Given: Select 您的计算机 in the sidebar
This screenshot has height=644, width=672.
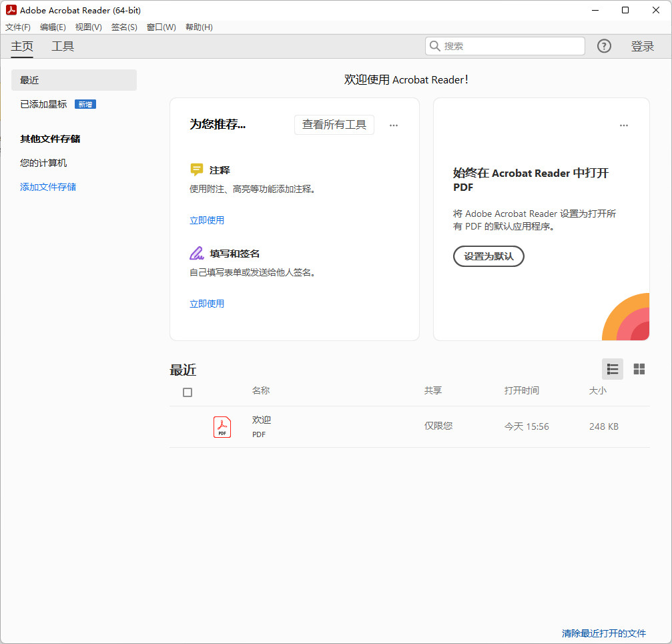Looking at the screenshot, I should click(x=43, y=163).
